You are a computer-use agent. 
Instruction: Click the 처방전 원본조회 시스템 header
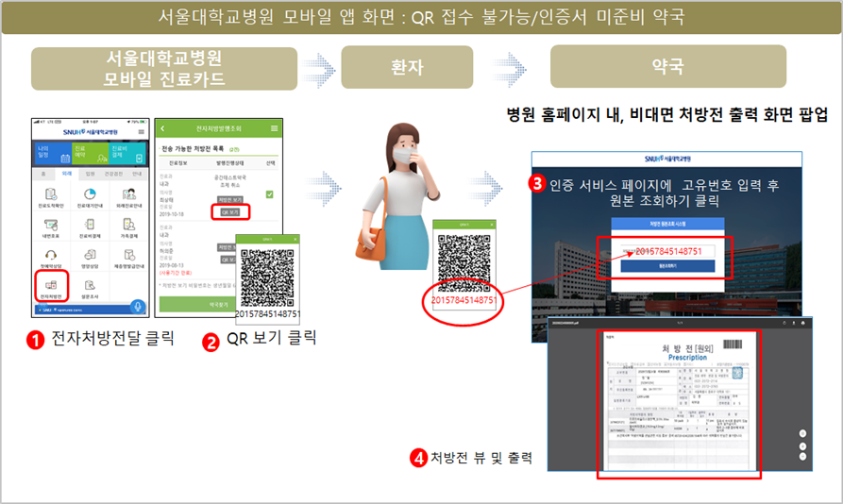point(667,224)
